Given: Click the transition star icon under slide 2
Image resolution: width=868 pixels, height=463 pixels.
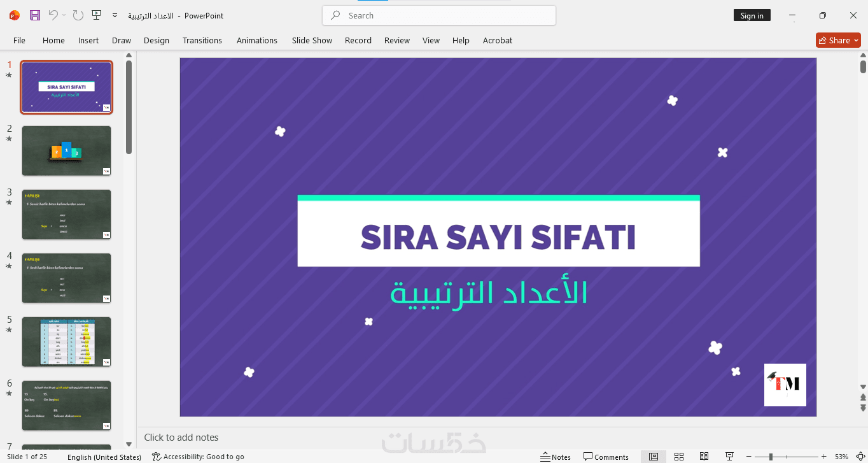Looking at the screenshot, I should tap(9, 139).
